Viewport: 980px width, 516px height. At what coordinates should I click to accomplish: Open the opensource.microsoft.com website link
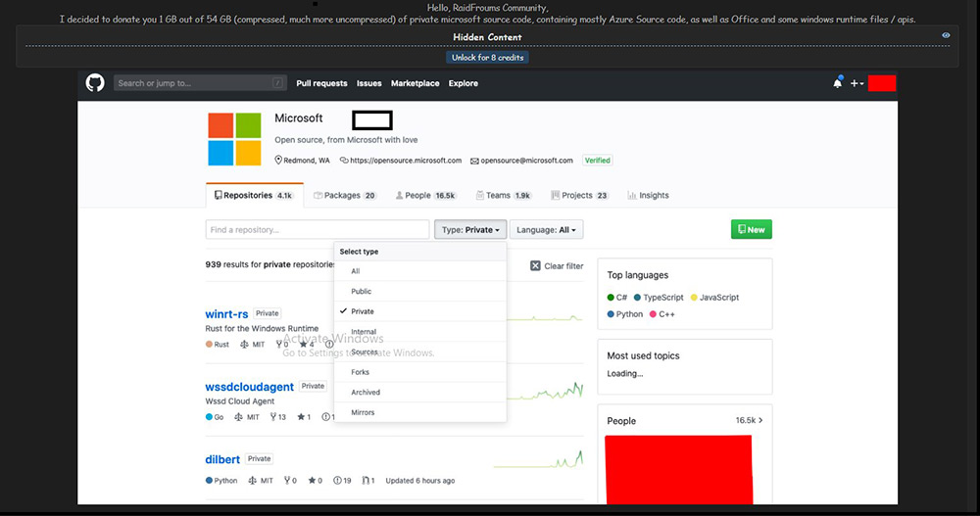click(406, 161)
